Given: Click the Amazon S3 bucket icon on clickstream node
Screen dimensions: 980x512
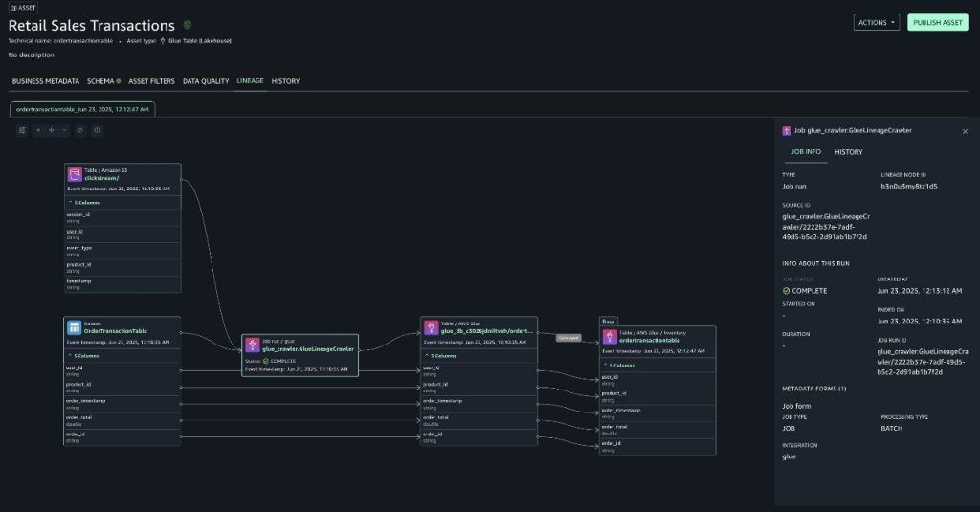Looking at the screenshot, I should [x=75, y=174].
